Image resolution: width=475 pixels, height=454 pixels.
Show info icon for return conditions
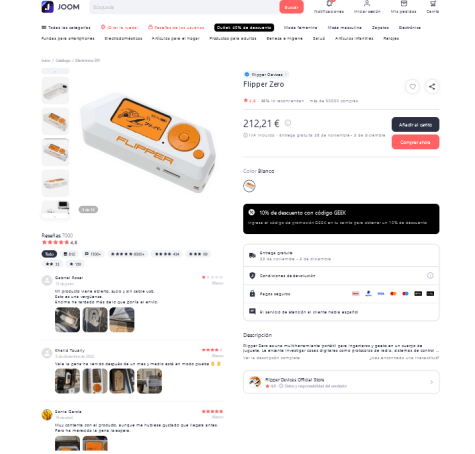(430, 275)
